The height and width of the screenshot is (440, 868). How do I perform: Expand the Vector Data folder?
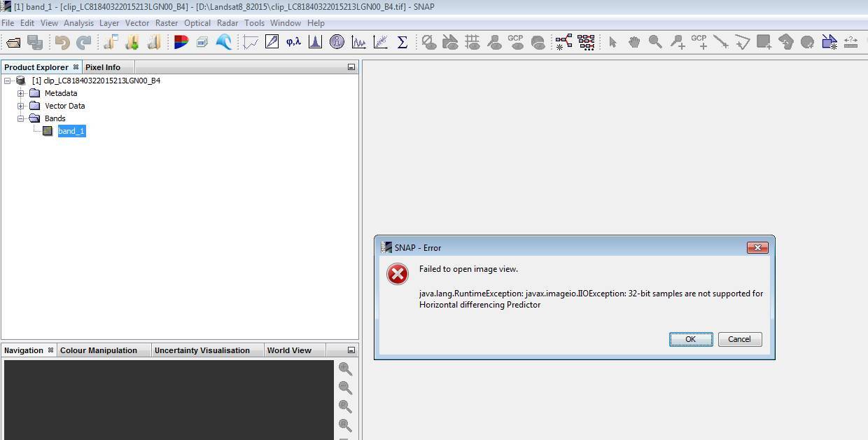click(21, 106)
